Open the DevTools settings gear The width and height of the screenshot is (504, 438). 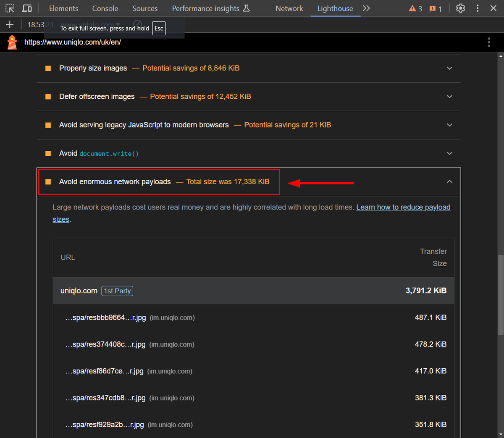[x=460, y=8]
